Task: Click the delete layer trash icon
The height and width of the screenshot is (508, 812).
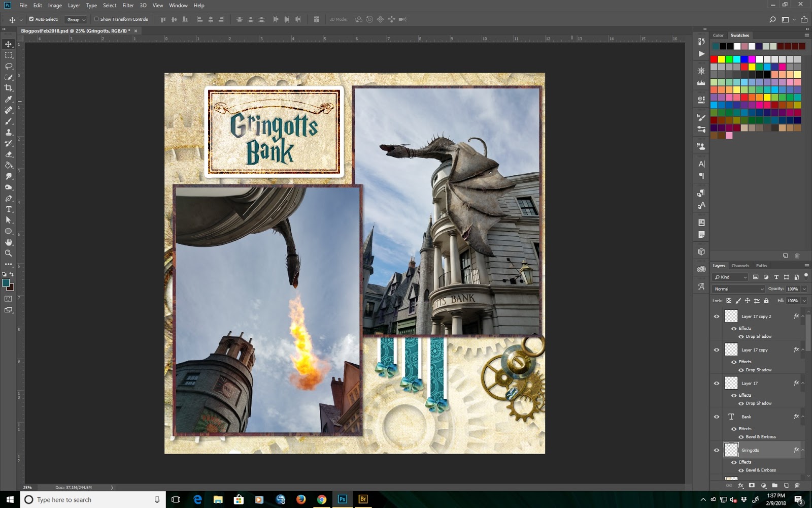Action: click(797, 486)
